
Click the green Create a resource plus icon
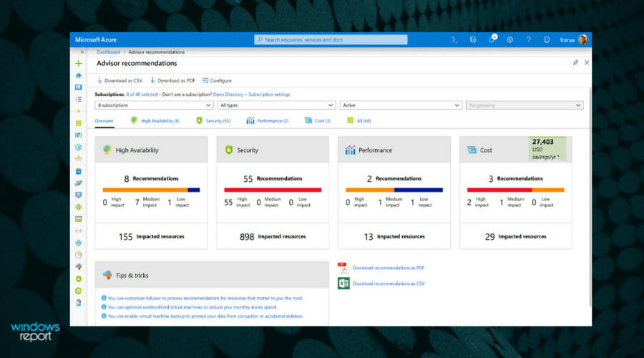click(79, 63)
